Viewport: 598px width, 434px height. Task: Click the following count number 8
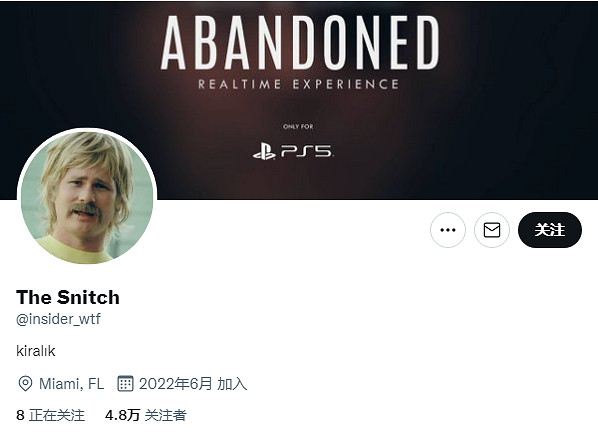coord(20,415)
